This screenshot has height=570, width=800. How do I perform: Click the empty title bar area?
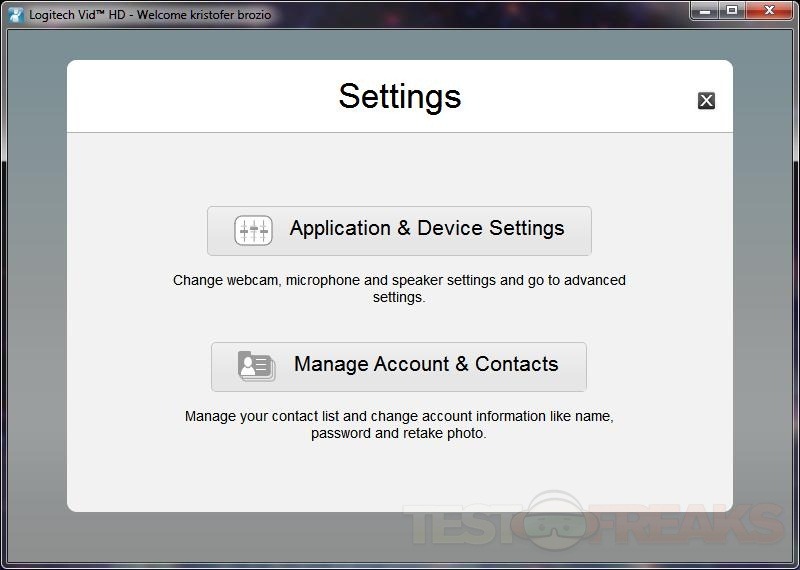pyautogui.click(x=480, y=14)
